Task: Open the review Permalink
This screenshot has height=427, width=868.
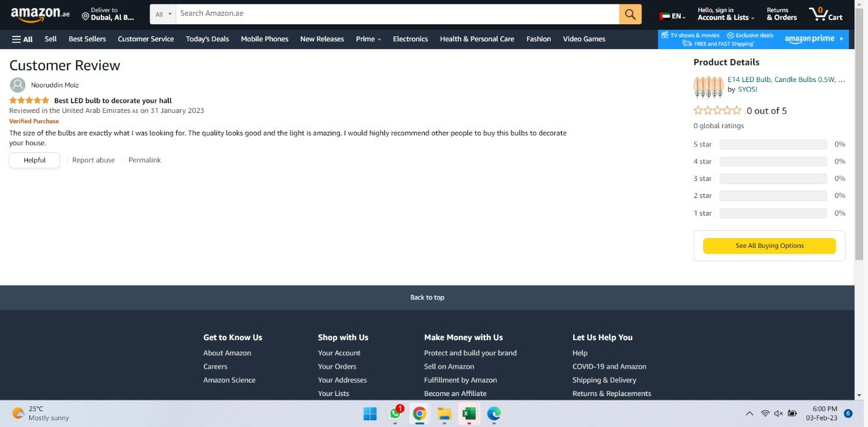Action: click(x=145, y=160)
